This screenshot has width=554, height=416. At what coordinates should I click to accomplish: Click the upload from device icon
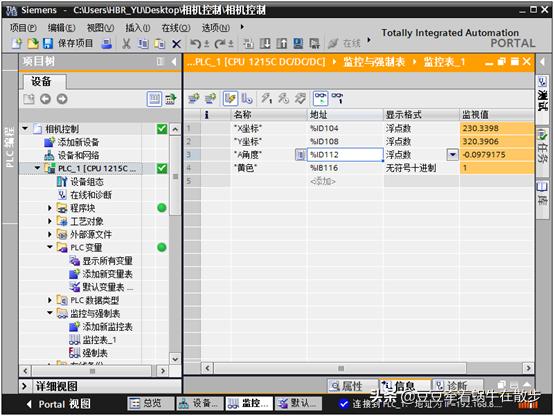[x=282, y=44]
